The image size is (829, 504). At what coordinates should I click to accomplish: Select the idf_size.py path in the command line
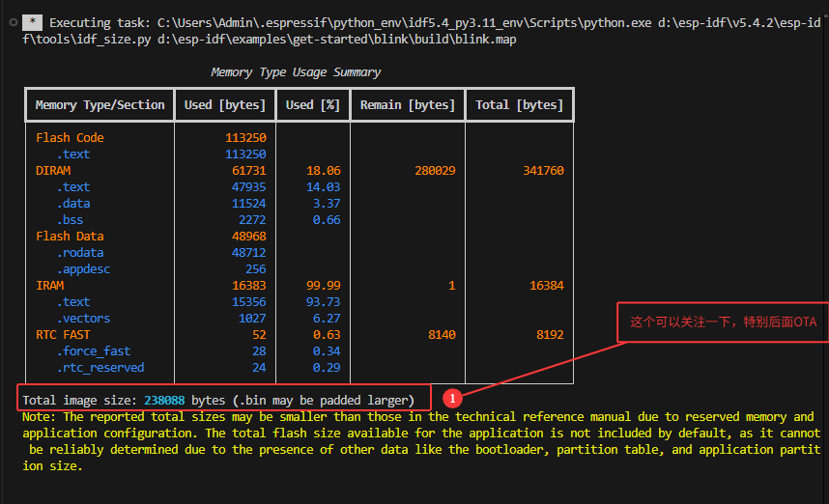tap(86, 39)
